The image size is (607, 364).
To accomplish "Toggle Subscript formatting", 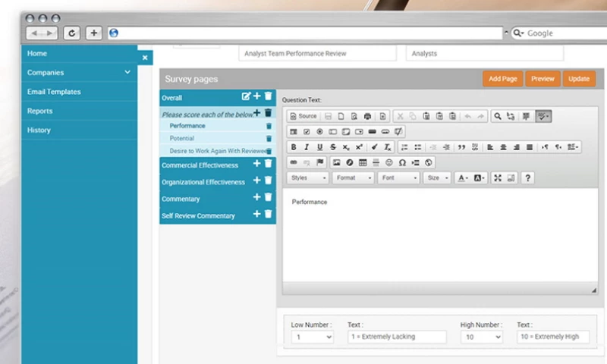I will 346,147.
